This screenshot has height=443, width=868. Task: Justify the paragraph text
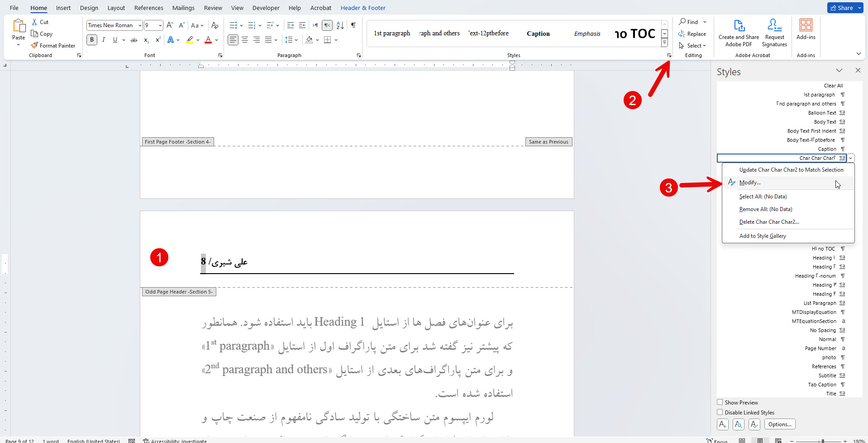[x=268, y=40]
